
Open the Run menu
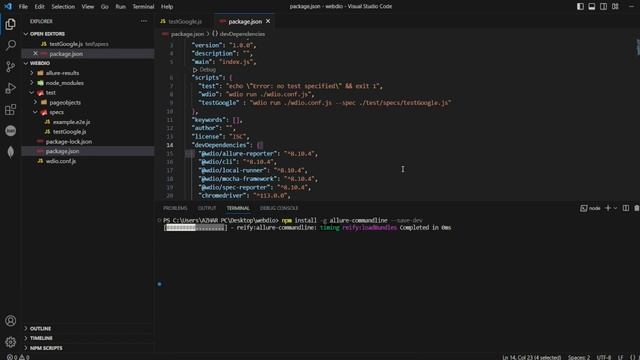(x=120, y=7)
